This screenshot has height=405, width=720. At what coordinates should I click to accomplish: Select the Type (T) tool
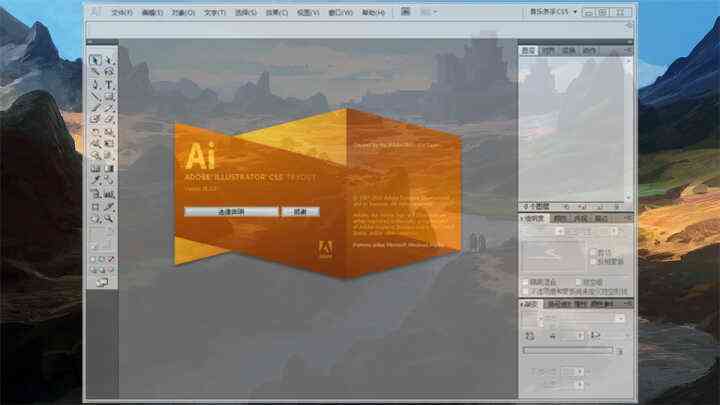click(109, 84)
